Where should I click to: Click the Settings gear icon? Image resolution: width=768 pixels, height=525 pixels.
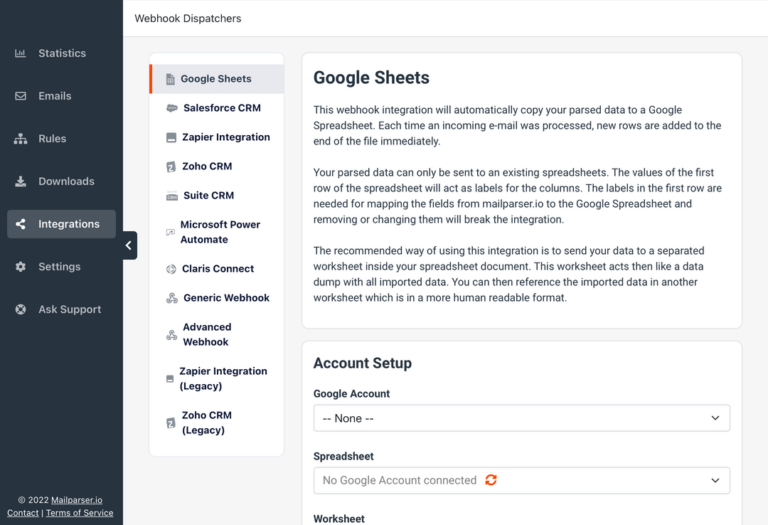click(20, 266)
